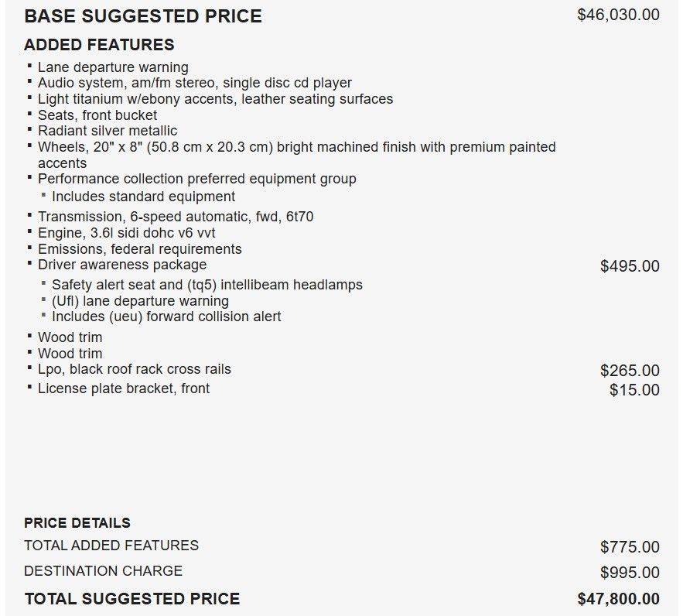The height and width of the screenshot is (616, 683).
Task: Select Performance collection preferred equipment group
Action: (197, 179)
